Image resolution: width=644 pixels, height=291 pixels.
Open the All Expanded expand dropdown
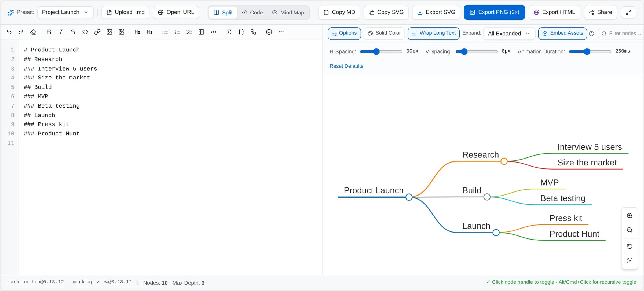[509, 34]
